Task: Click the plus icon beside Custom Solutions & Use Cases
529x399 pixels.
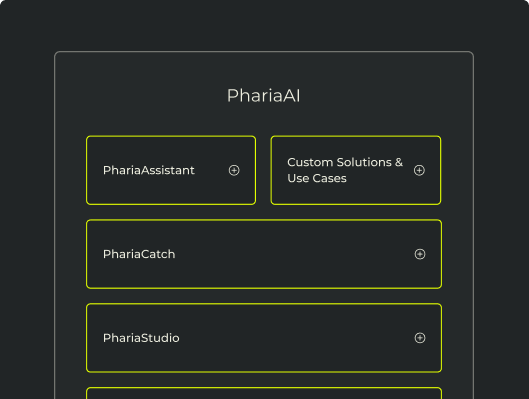Action: pos(419,170)
